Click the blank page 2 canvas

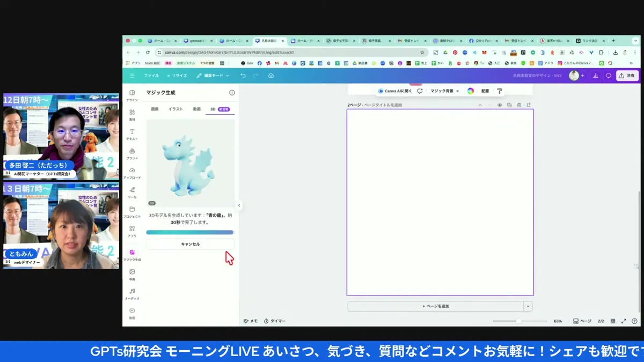click(440, 202)
